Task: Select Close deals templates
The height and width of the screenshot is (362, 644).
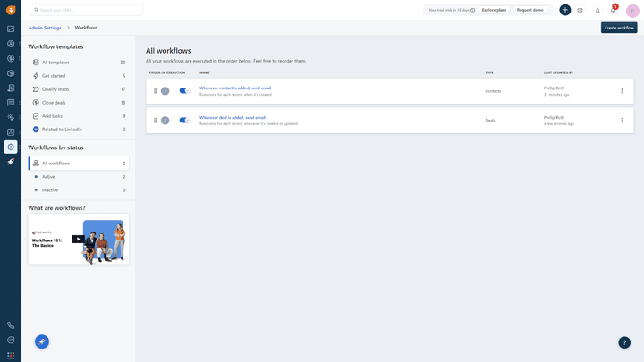Action: click(79, 103)
